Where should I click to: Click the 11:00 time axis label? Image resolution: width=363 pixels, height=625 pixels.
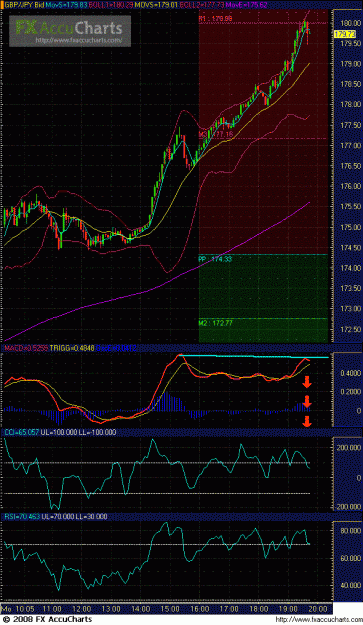(x=52, y=609)
